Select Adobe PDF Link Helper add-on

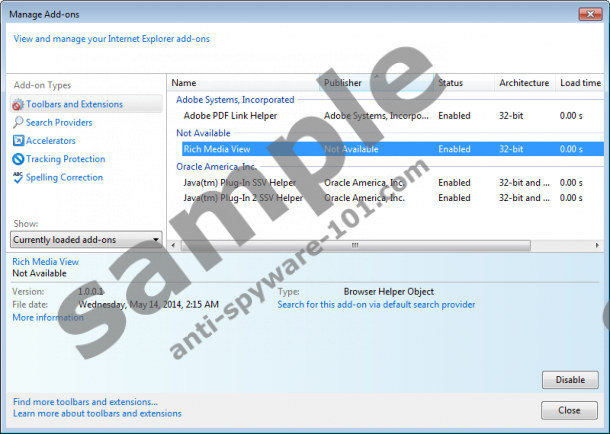point(231,116)
